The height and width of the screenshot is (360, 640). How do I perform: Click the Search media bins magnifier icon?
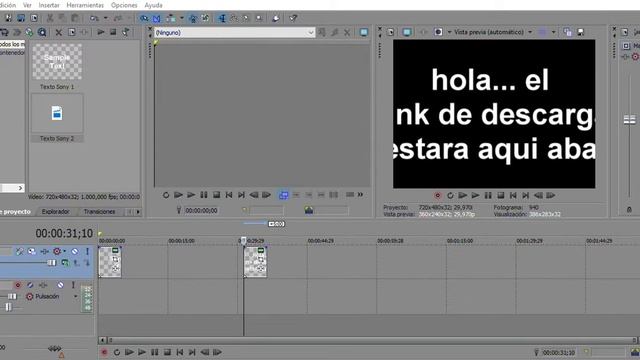click(42, 32)
